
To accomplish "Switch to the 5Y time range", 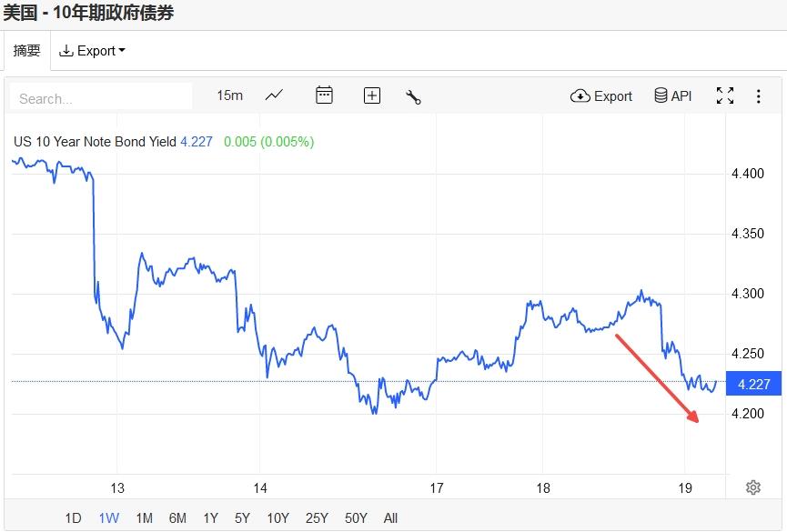I will coord(242,518).
